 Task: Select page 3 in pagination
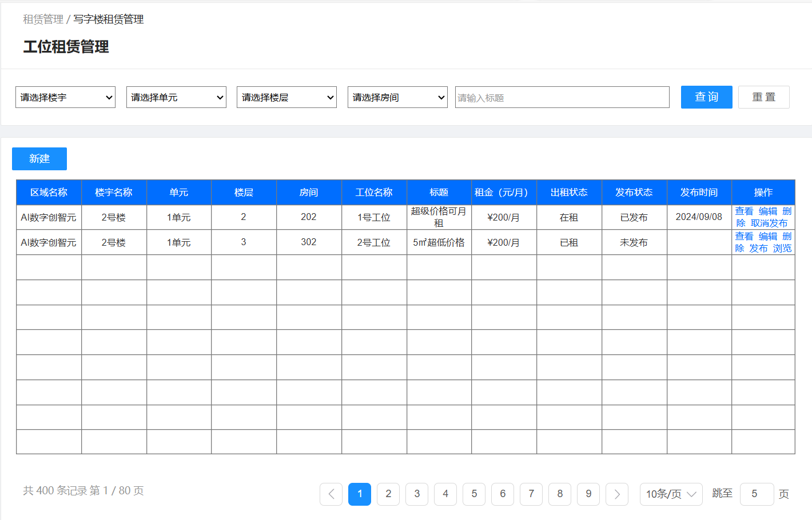[417, 494]
